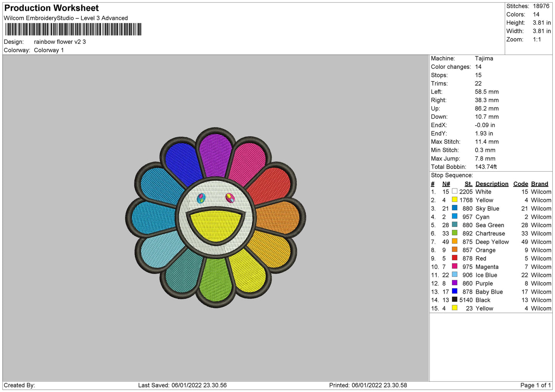Screen dimensions: 555x392
Task: Click the Magenta color swatch
Action: [x=454, y=266]
